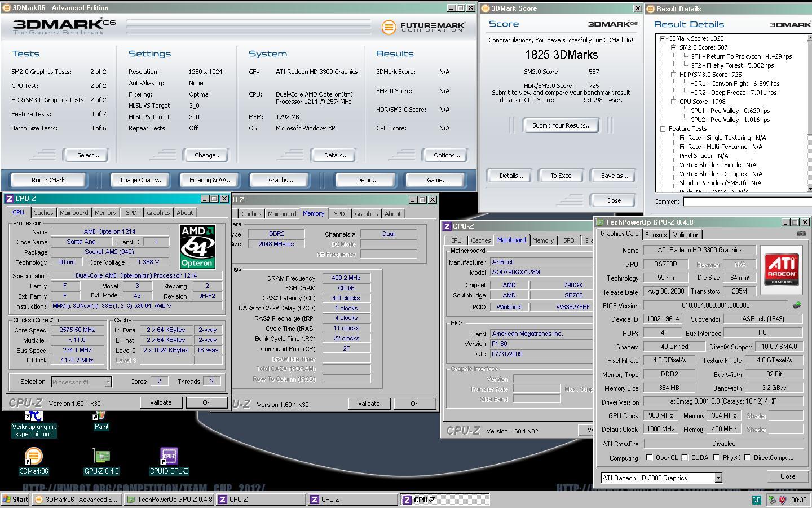812x508 pixels.
Task: Click the CPU-Z mainboard window title icon
Action: pyautogui.click(x=447, y=226)
